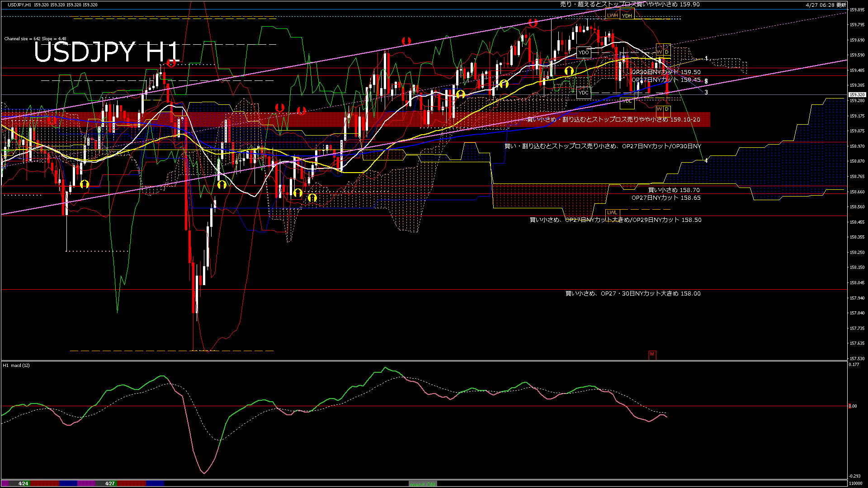Select the 159.90 sell stop-loss annotation text
The image size is (868, 488).
pos(629,5)
